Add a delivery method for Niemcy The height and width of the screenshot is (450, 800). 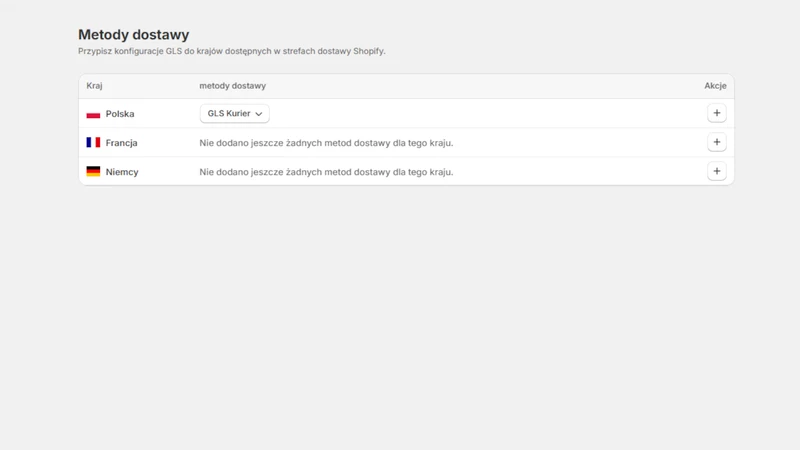tap(716, 171)
